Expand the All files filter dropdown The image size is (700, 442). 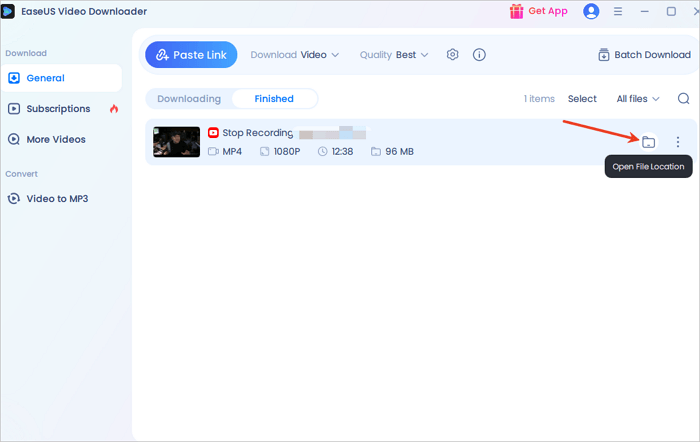[638, 99]
